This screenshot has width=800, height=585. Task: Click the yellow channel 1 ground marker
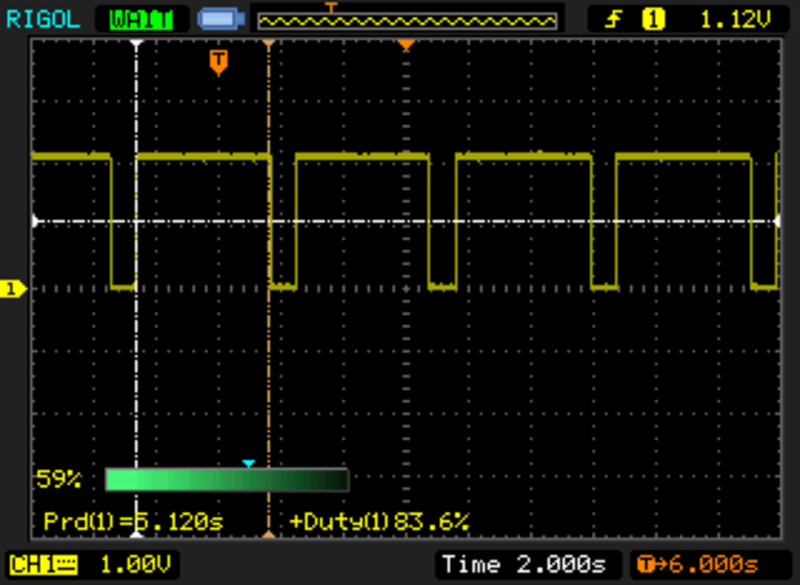[13, 289]
